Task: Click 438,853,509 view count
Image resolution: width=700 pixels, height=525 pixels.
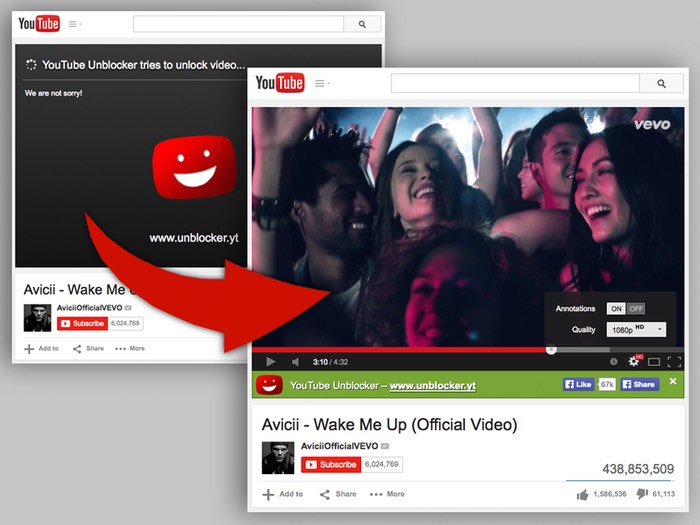Action: (x=638, y=469)
